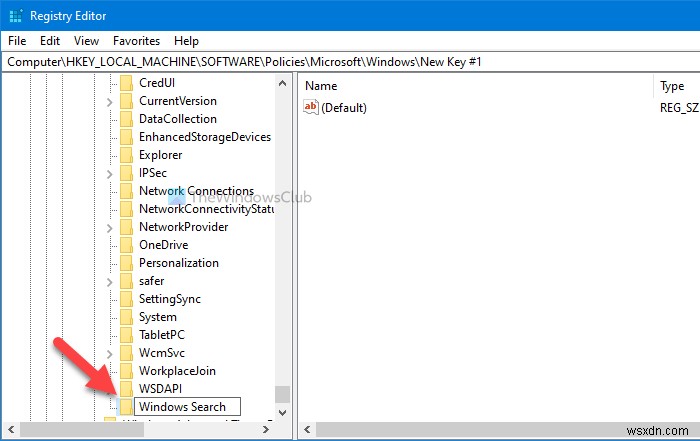Screen dimensions: 700x441
Task: Click the values pane scroll left arrow
Action: (307, 429)
